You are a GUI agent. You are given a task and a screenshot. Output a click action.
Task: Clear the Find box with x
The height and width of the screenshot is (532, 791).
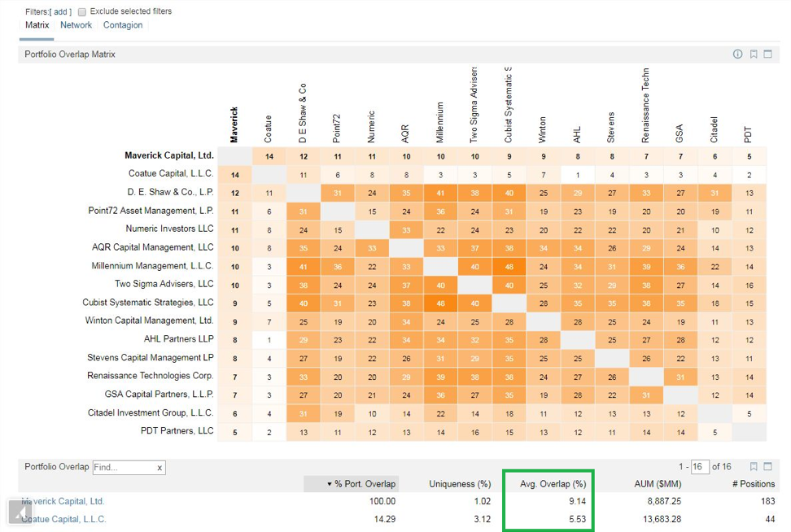160,468
